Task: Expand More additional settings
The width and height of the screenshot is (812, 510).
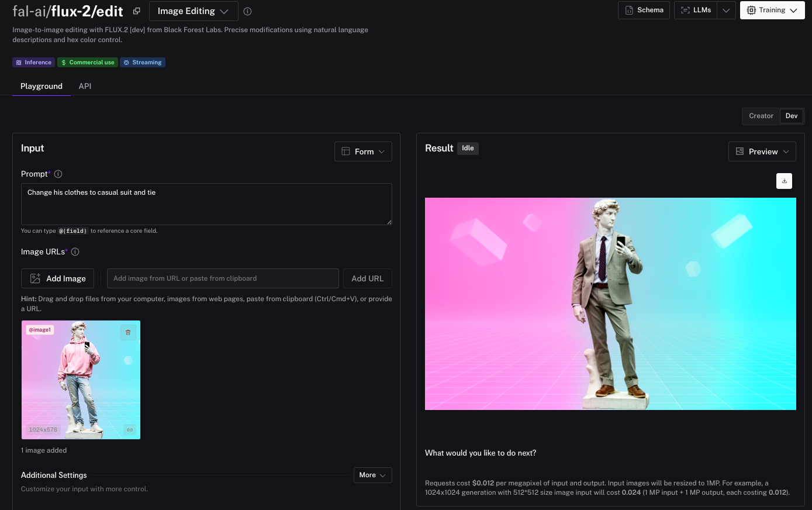Action: pyautogui.click(x=372, y=475)
